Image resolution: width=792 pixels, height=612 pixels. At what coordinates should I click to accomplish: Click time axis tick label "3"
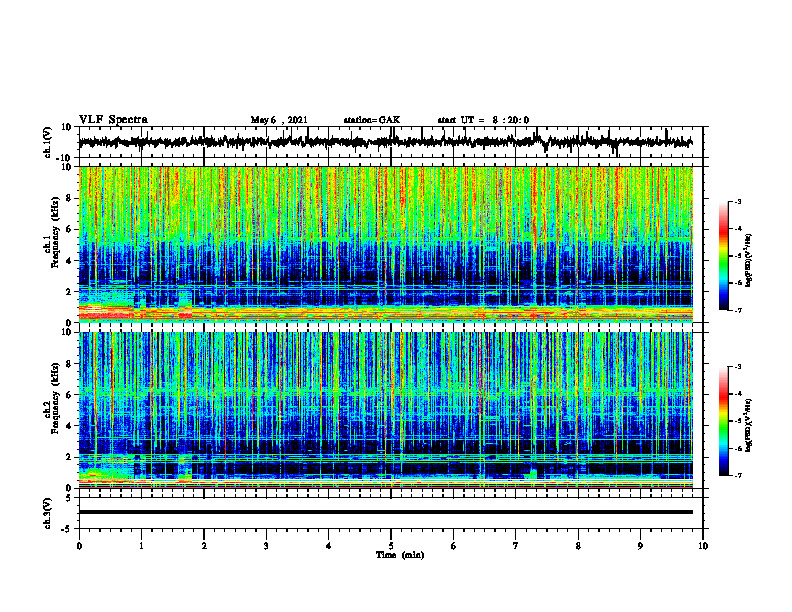(266, 546)
